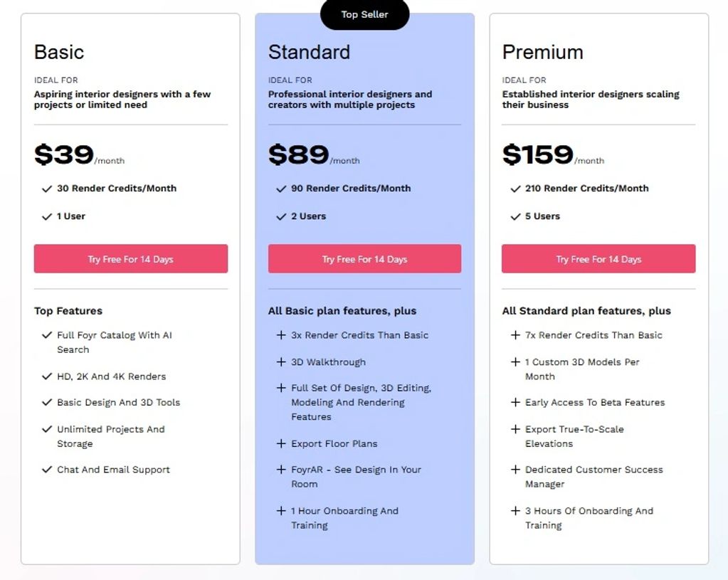728x580 pixels.
Task: Click Full Foyr Catalog With AI Search text
Action: (114, 342)
